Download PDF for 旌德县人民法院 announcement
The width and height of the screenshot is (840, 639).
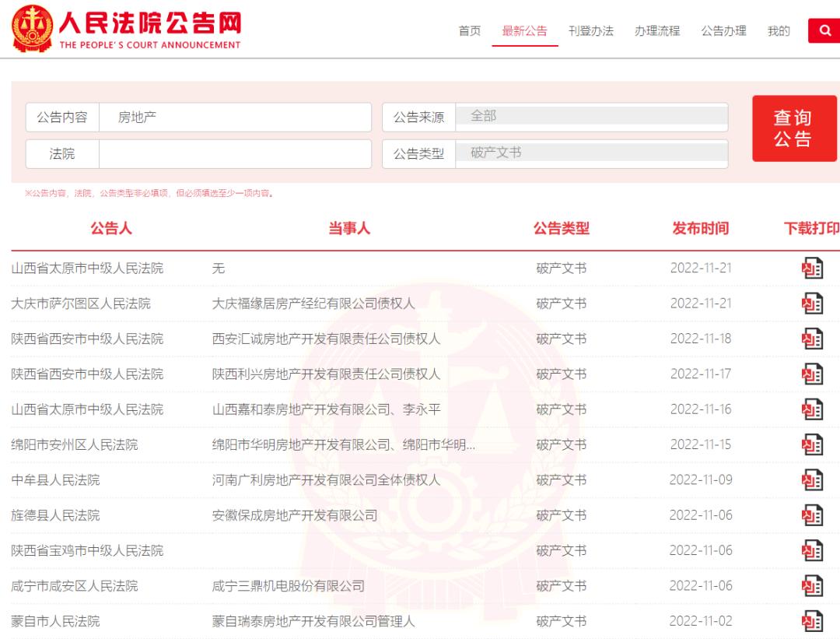(x=812, y=514)
